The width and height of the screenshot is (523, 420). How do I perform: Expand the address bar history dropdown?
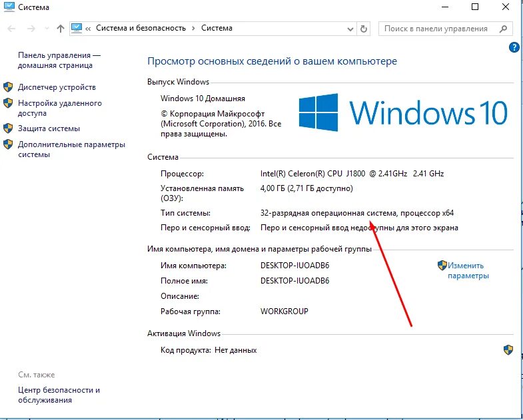[x=350, y=29]
